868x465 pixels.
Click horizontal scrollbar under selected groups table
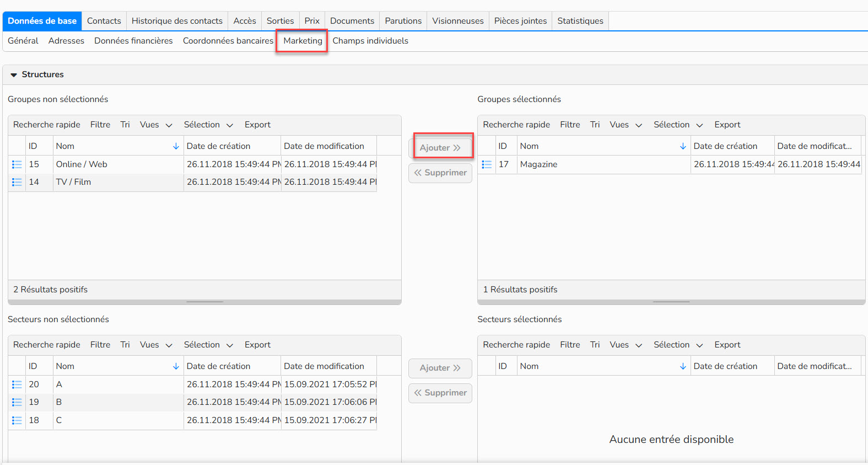[671, 302]
